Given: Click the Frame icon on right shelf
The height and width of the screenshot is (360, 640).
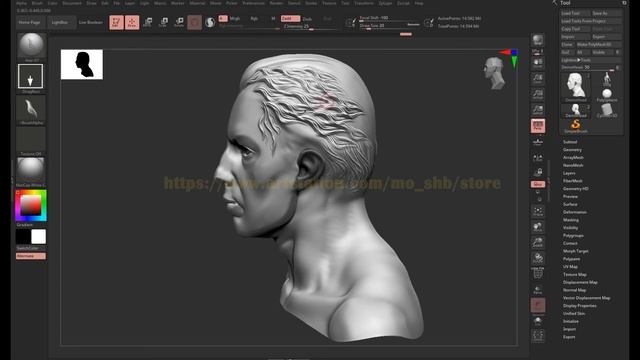Looking at the screenshot, I should [538, 211].
